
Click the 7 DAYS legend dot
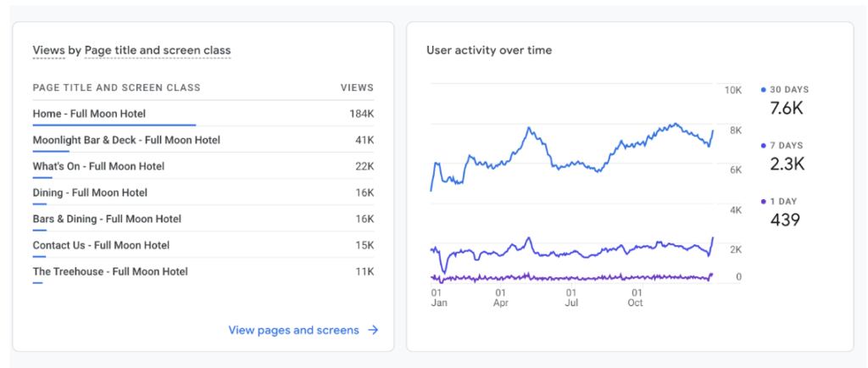[x=765, y=146]
